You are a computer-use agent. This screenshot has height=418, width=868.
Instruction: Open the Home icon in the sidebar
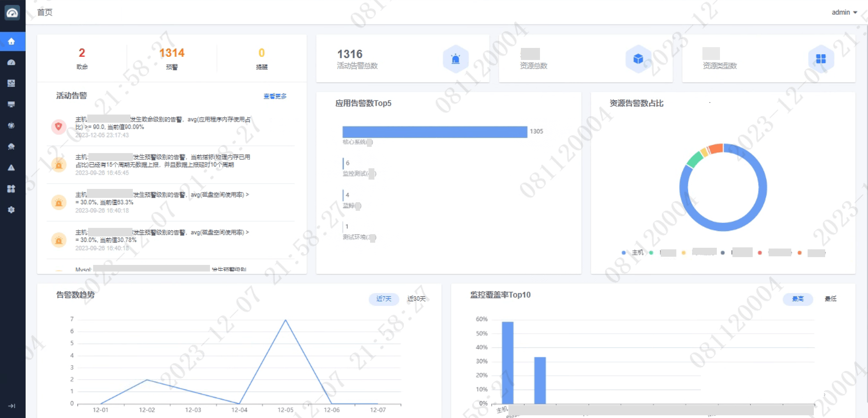point(11,41)
